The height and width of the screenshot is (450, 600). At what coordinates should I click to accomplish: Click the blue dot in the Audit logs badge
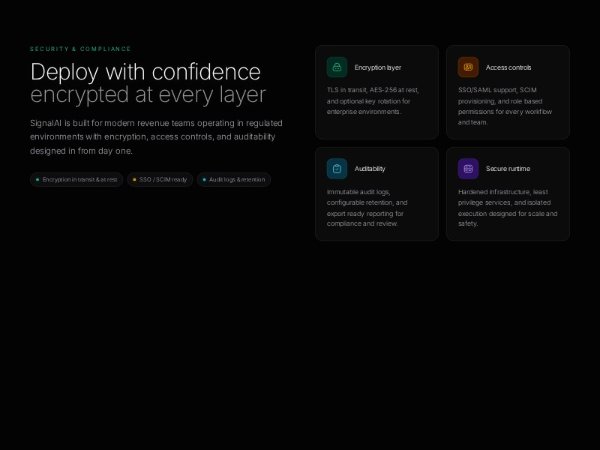point(204,180)
